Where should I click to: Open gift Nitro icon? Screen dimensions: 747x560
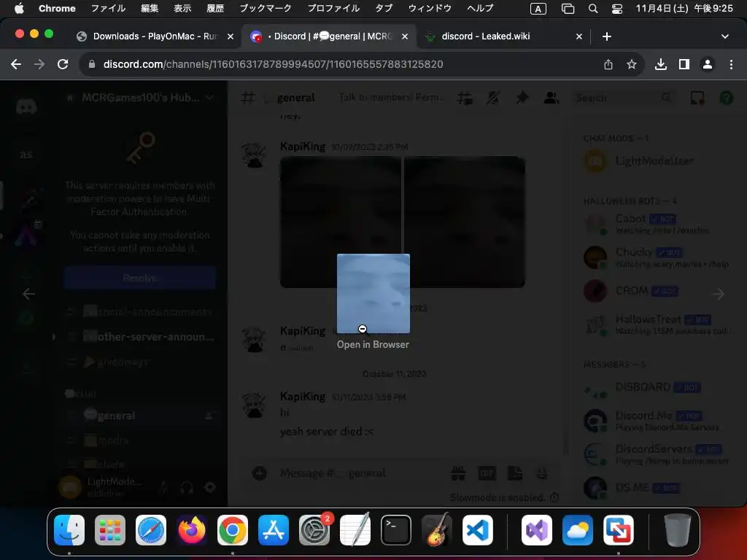point(458,473)
